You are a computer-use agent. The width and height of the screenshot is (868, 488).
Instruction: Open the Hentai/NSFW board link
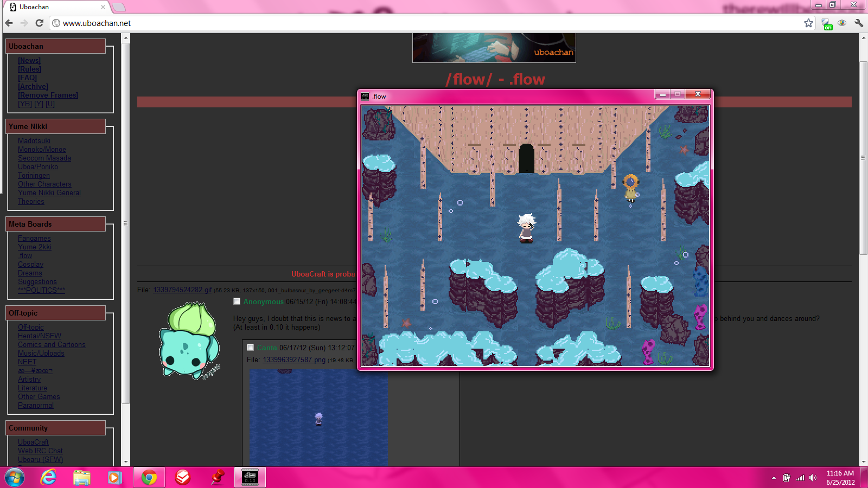click(40, 336)
